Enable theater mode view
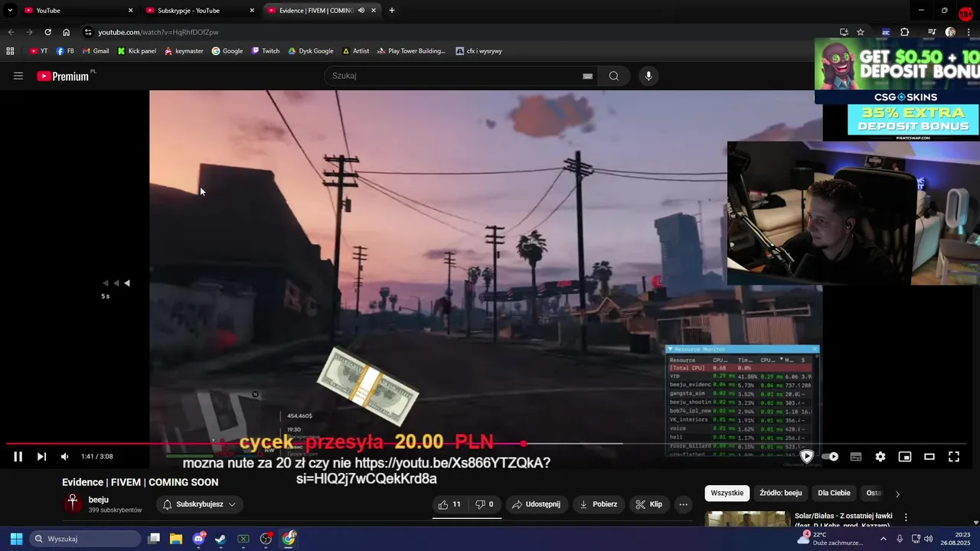980x551 pixels. tap(929, 457)
